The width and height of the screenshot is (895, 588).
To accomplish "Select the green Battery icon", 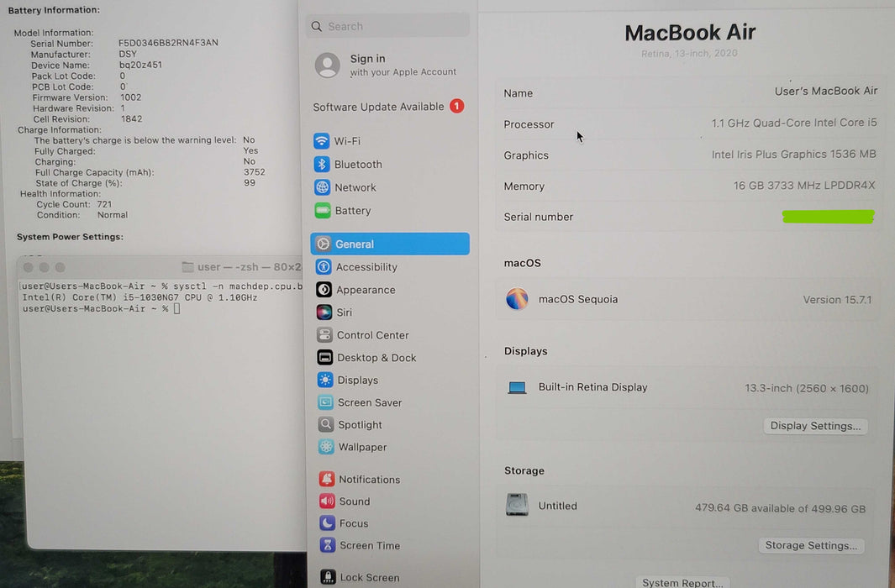I will (x=323, y=211).
